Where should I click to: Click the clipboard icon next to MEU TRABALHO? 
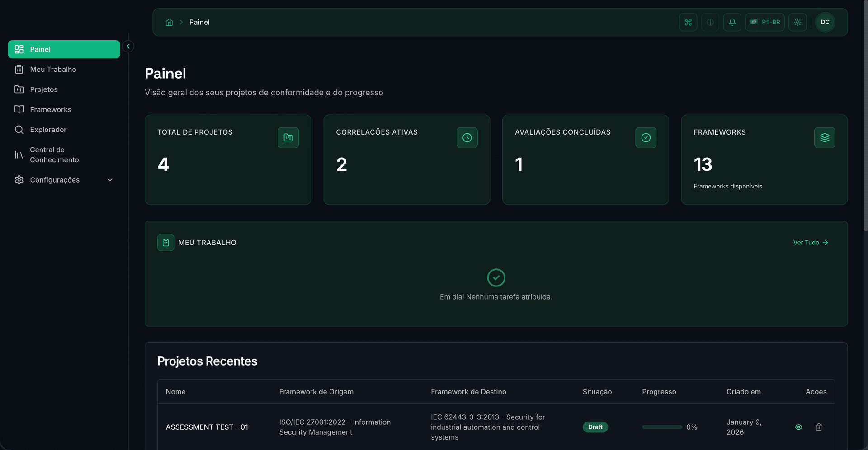click(x=165, y=242)
